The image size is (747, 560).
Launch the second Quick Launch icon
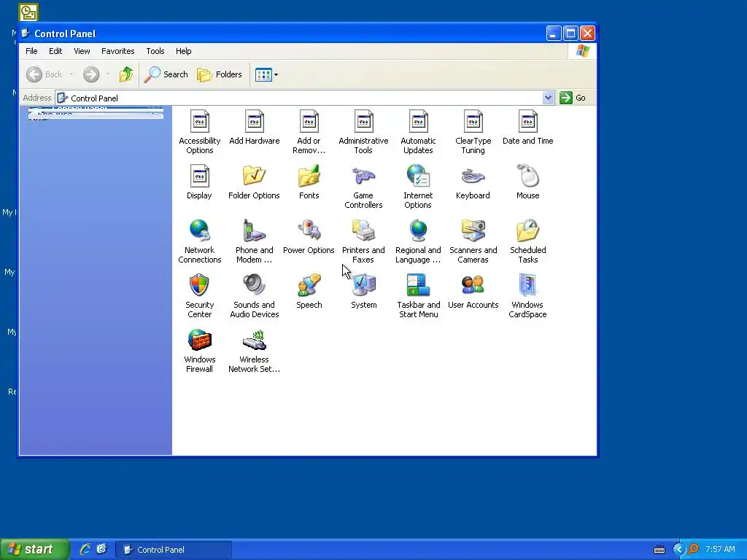tap(102, 549)
